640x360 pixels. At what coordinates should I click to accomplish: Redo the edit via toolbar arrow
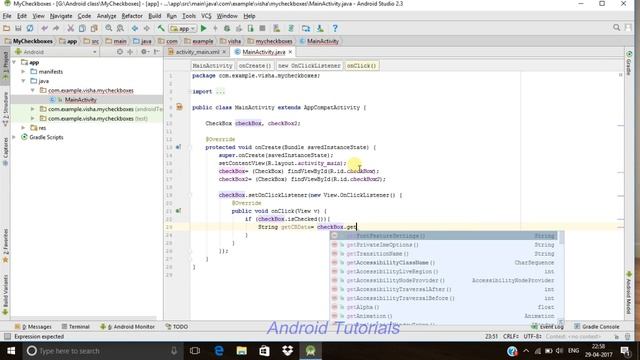56,28
